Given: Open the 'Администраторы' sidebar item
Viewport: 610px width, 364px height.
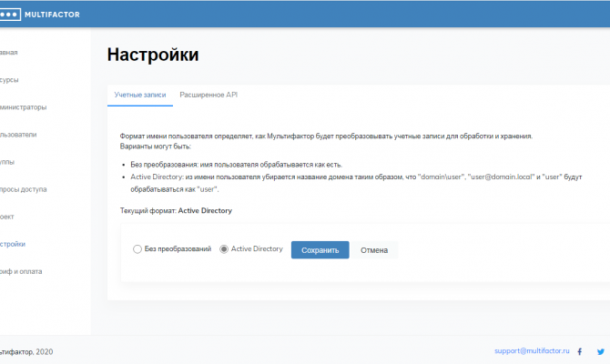Looking at the screenshot, I should coord(23,107).
